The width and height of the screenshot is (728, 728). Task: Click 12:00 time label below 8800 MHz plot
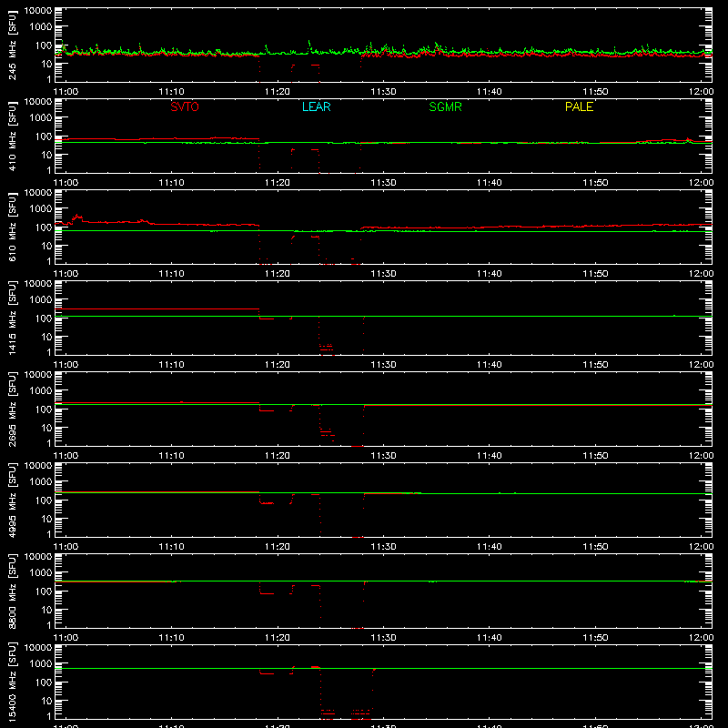(701, 638)
